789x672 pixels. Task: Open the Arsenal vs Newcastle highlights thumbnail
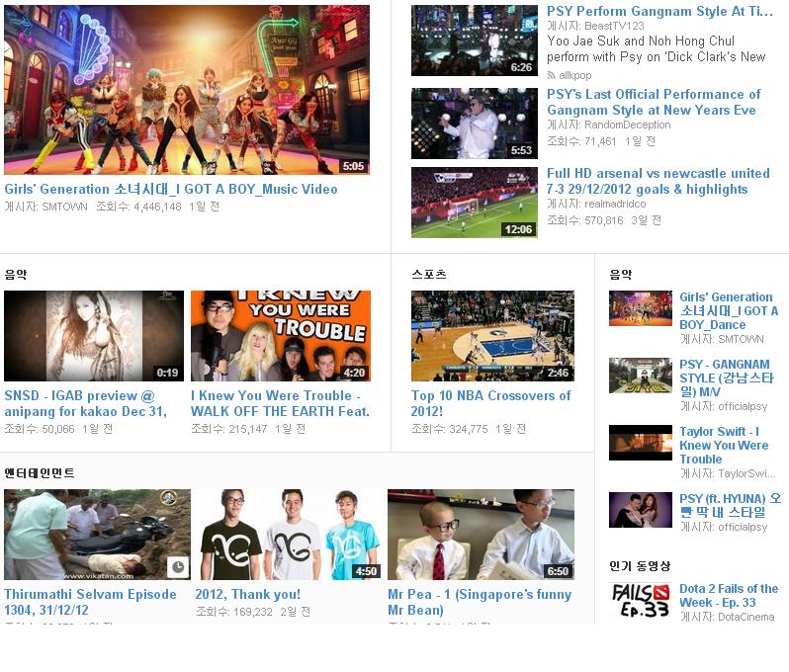pos(475,203)
